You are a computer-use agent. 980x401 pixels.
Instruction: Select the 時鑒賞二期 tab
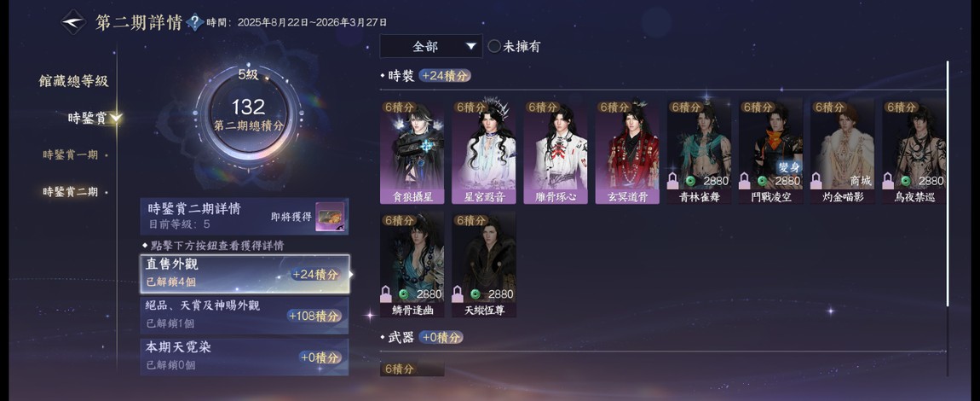click(71, 192)
